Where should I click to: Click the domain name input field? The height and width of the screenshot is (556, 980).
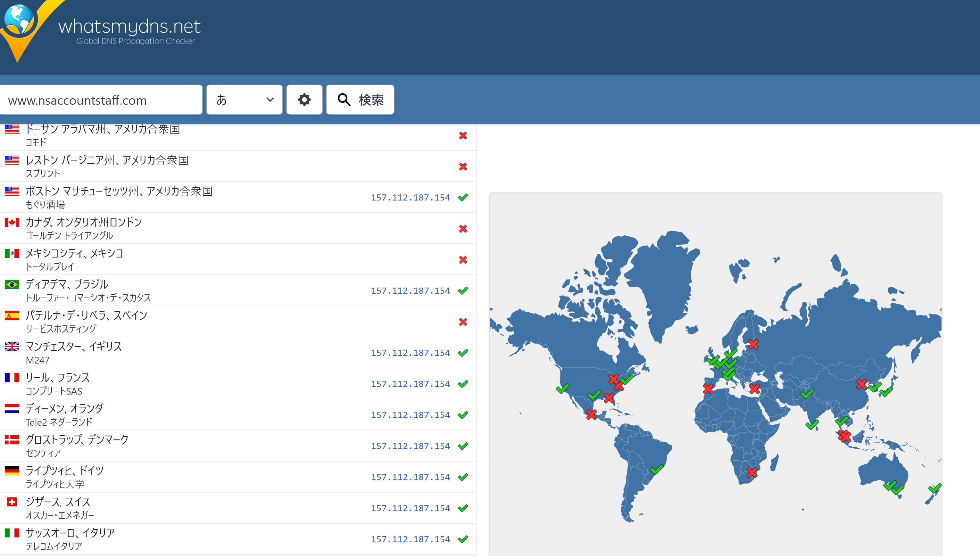101,100
